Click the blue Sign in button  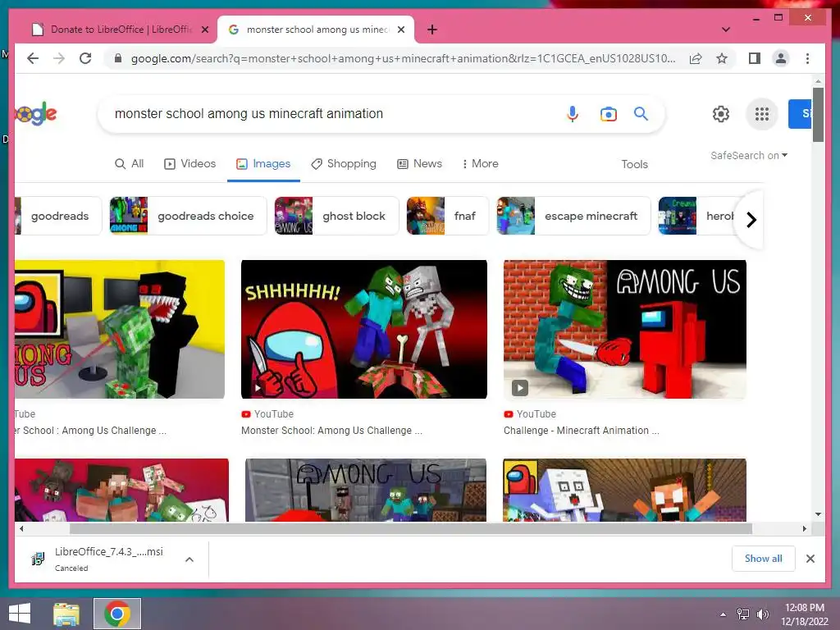pos(799,113)
